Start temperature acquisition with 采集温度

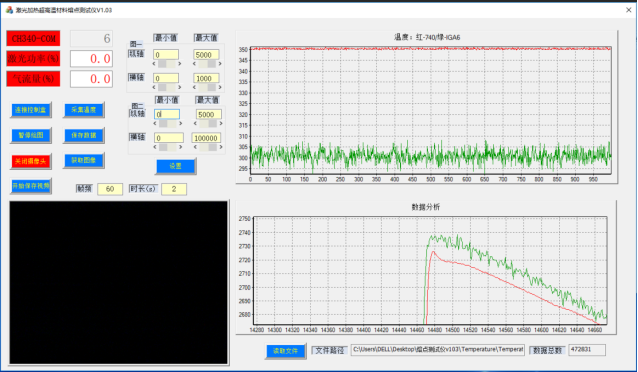(84, 110)
